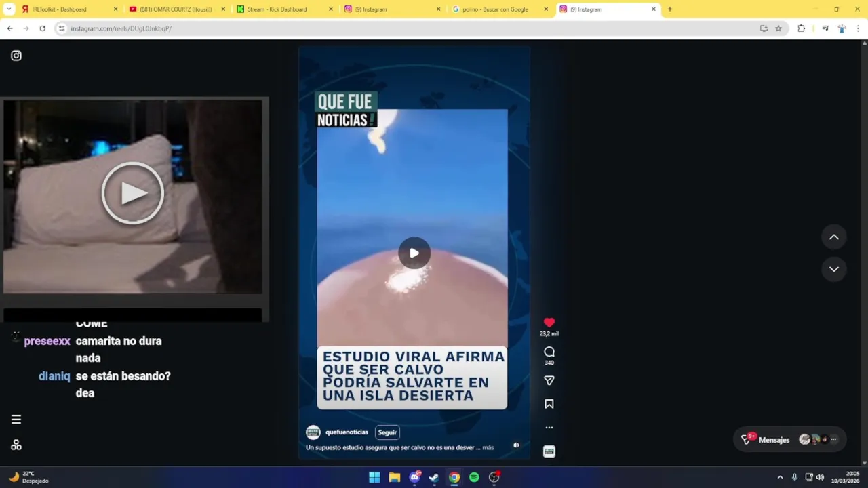Open the Chrome three-dot menu

[x=858, y=28]
